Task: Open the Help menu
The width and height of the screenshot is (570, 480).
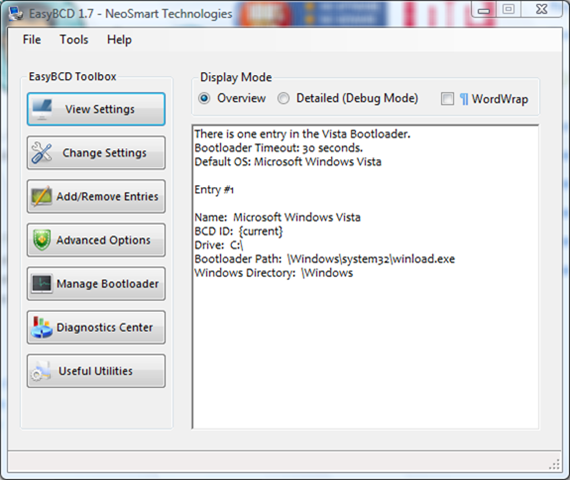Action: point(119,39)
